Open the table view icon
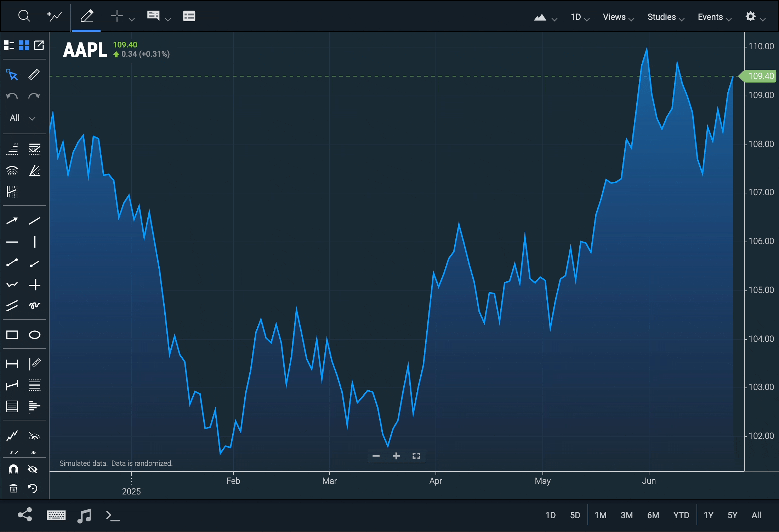The image size is (779, 532). click(189, 16)
